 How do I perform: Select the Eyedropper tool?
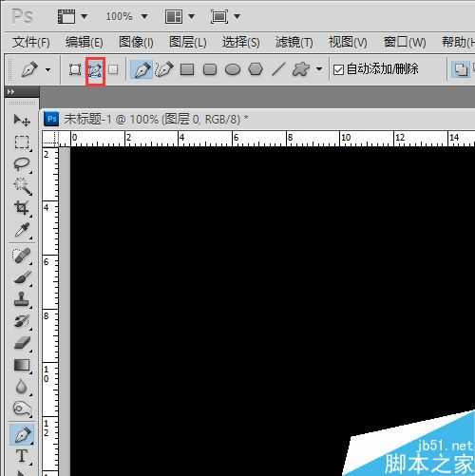pos(22,230)
